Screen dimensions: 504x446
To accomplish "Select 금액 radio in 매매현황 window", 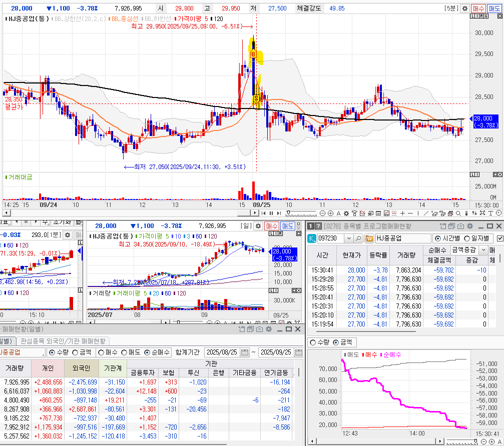I will 75,352.
